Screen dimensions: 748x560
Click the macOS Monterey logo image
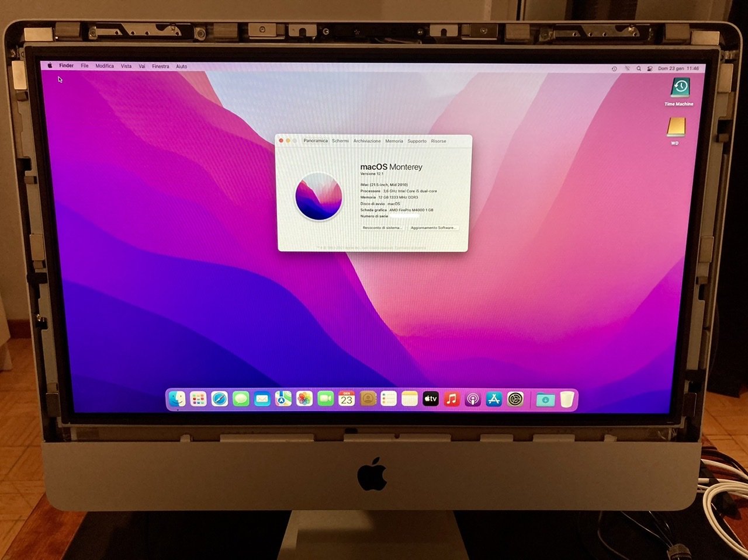coord(318,197)
